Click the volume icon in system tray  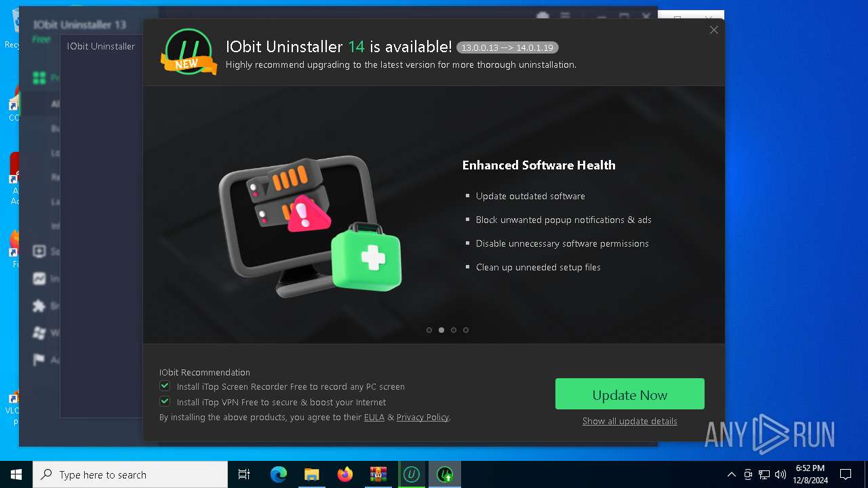781,474
